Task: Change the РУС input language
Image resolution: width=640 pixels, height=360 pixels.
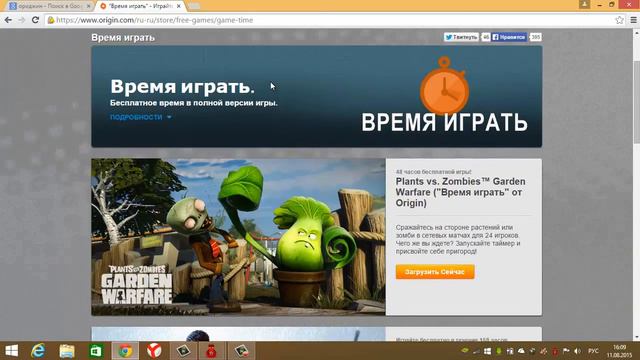Action: click(x=593, y=351)
